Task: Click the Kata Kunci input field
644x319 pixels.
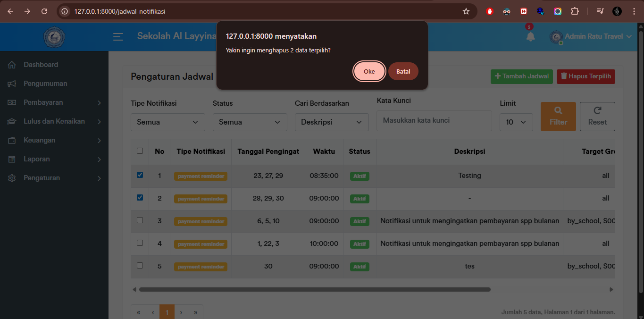Action: point(434,120)
